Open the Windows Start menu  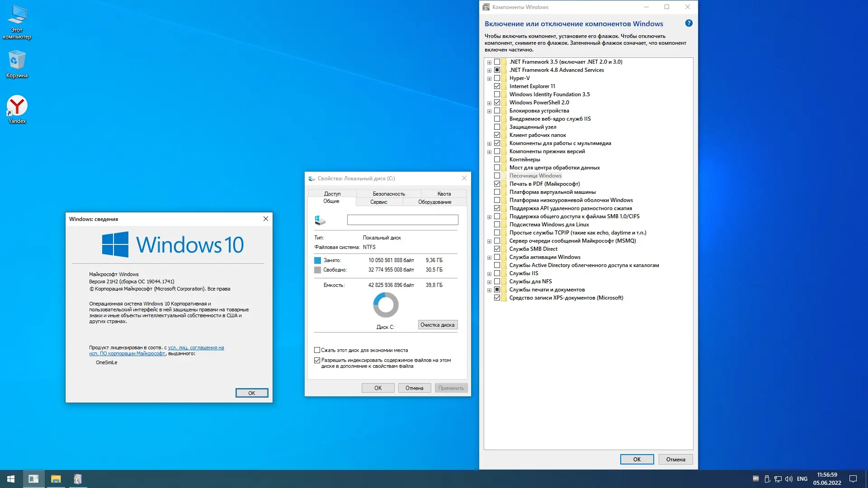click(x=11, y=479)
